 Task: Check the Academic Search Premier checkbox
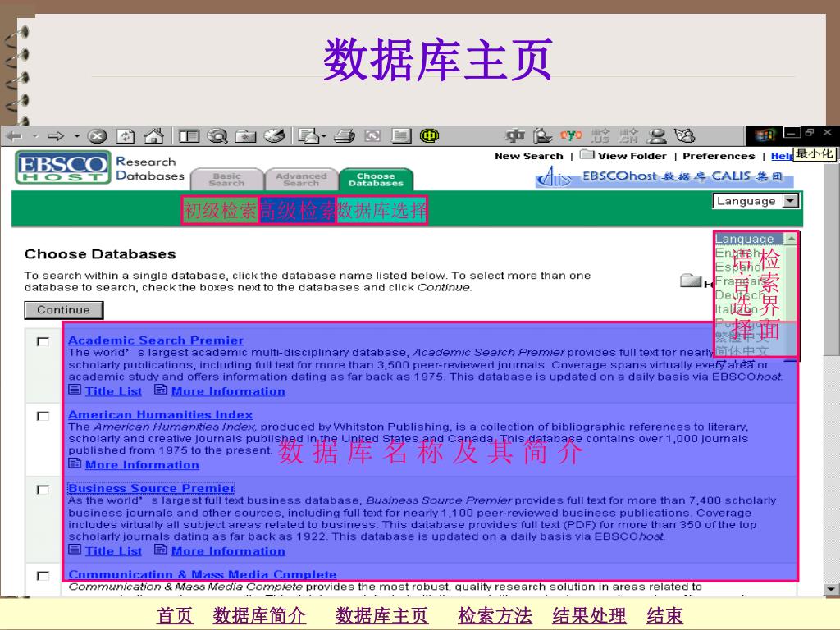pyautogui.click(x=43, y=341)
